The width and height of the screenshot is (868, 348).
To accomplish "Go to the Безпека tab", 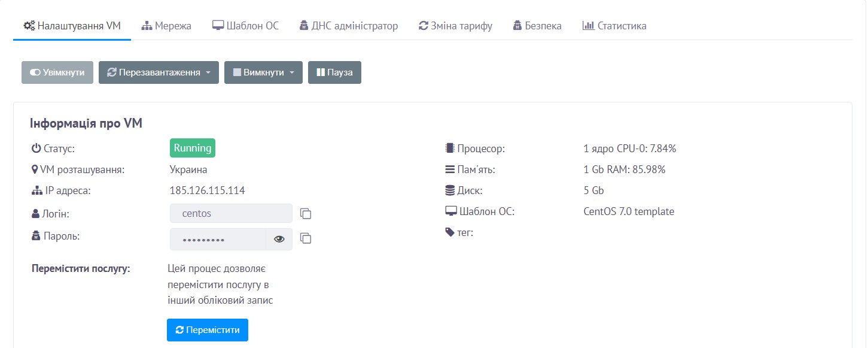I will (537, 26).
